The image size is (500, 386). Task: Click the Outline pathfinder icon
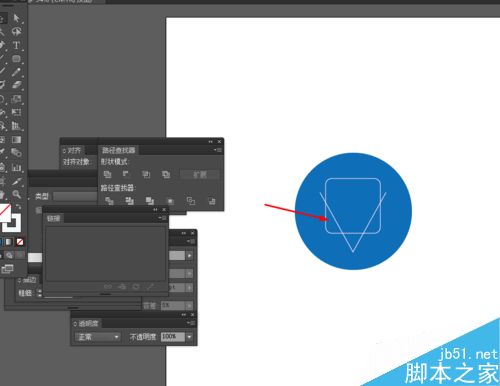191,201
